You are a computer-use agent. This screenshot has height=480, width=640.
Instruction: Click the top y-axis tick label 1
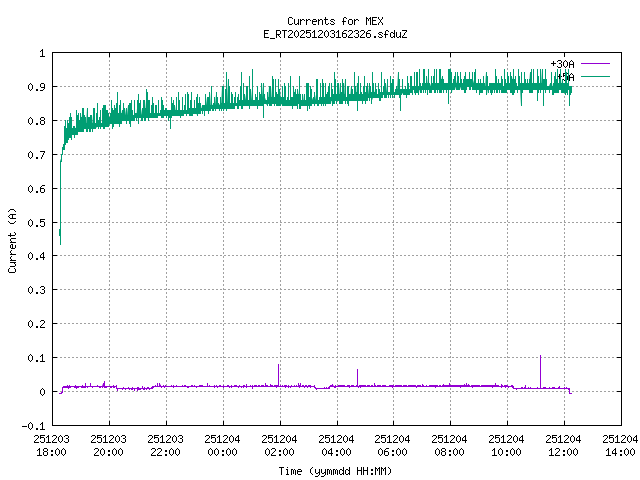(42, 53)
